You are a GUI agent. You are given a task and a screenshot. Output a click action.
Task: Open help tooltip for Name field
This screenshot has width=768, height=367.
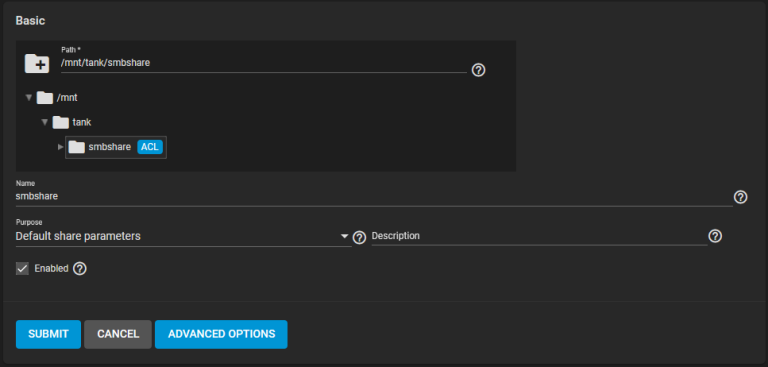741,197
